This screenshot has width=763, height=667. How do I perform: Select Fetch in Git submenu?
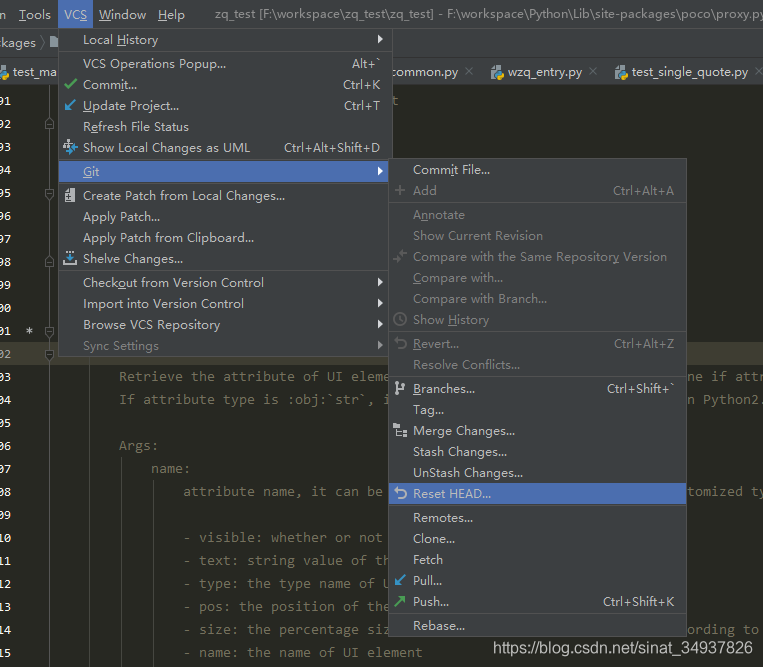pyautogui.click(x=537, y=559)
